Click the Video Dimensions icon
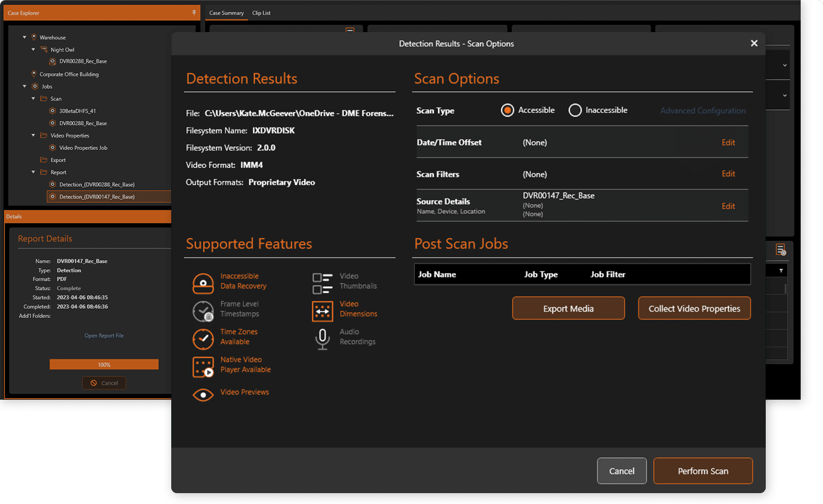This screenshot has height=504, width=823. [x=322, y=311]
